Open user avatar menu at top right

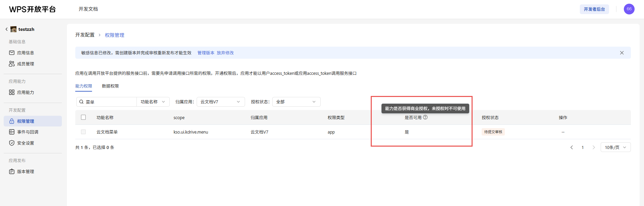click(629, 9)
